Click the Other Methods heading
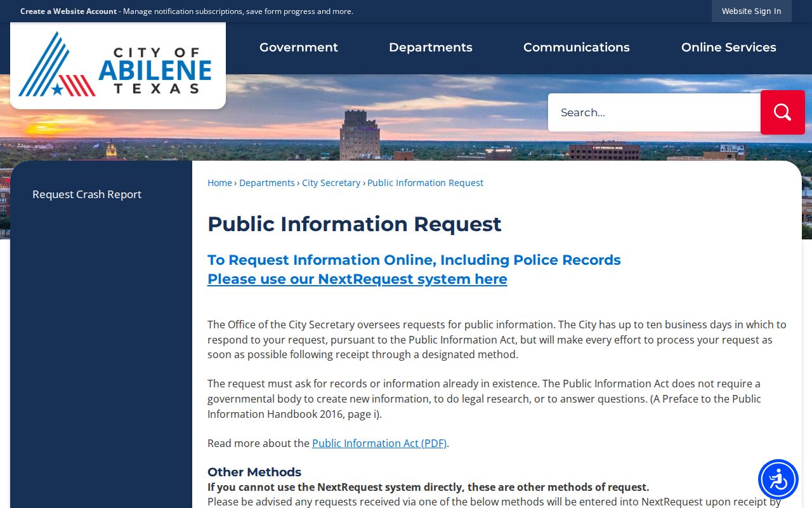Image resolution: width=812 pixels, height=508 pixels. pos(254,472)
